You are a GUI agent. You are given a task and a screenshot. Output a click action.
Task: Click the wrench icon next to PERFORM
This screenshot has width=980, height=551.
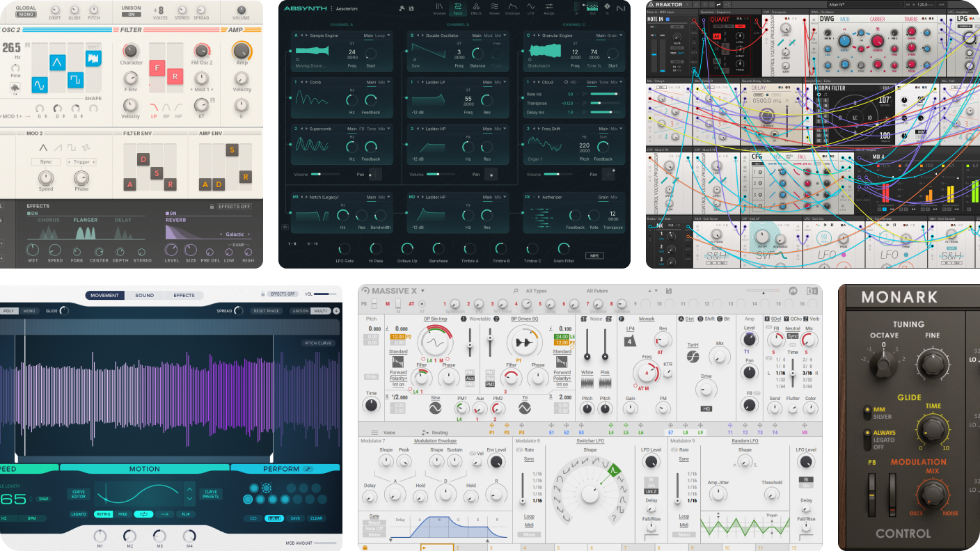[308, 469]
